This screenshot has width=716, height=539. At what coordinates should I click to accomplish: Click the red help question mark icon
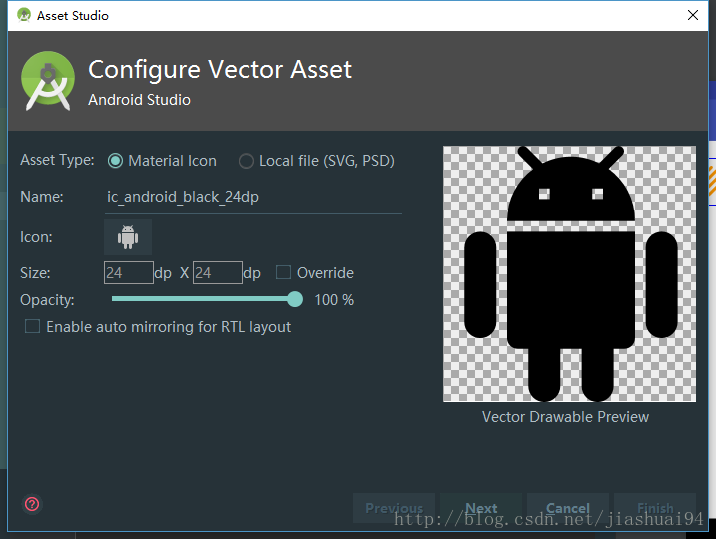[32, 504]
